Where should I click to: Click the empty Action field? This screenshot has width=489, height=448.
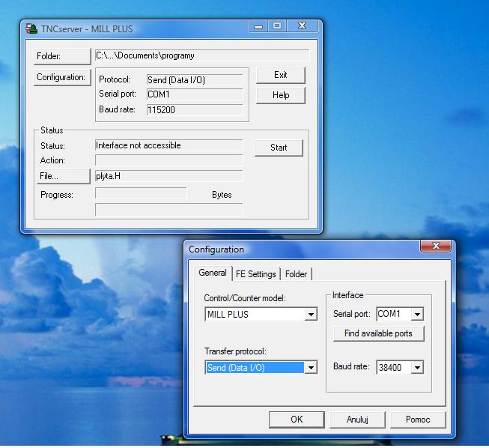[168, 160]
